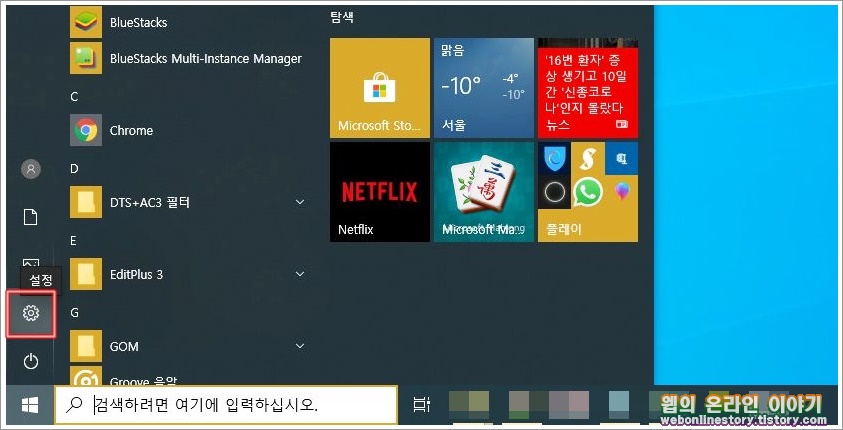Open BlueStacks Multi-Instance Manager

point(188,58)
